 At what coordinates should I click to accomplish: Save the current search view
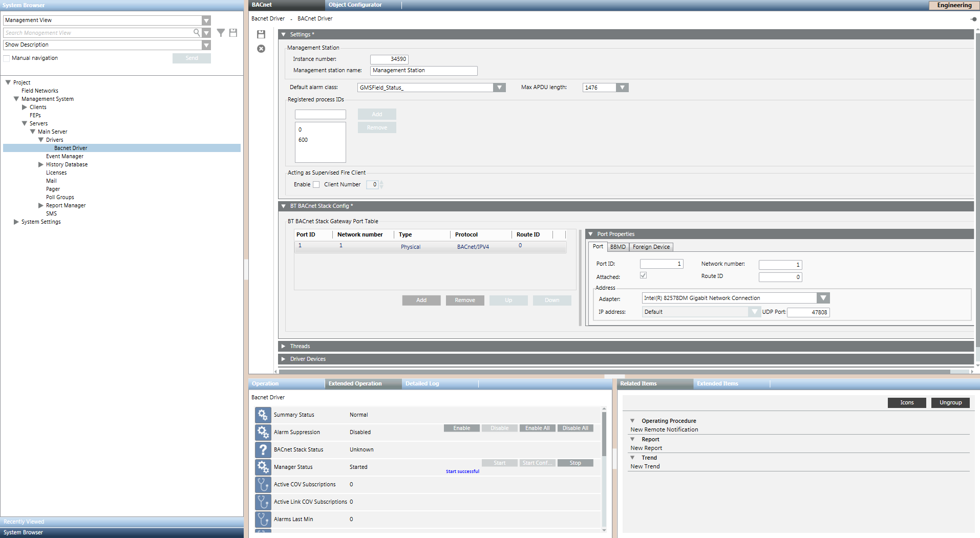233,32
